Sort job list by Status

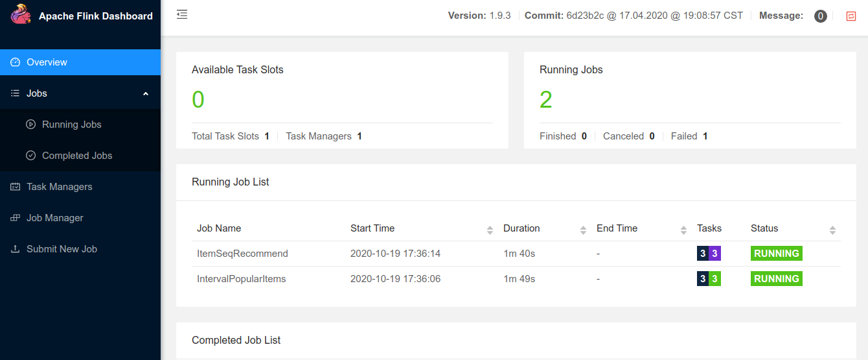[x=832, y=230]
